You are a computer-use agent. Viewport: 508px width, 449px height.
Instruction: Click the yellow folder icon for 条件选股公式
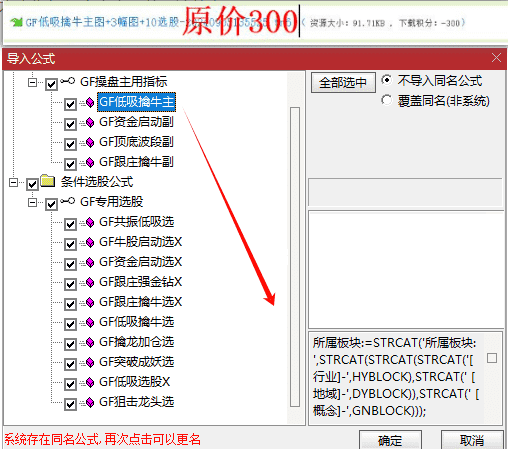pos(48,181)
